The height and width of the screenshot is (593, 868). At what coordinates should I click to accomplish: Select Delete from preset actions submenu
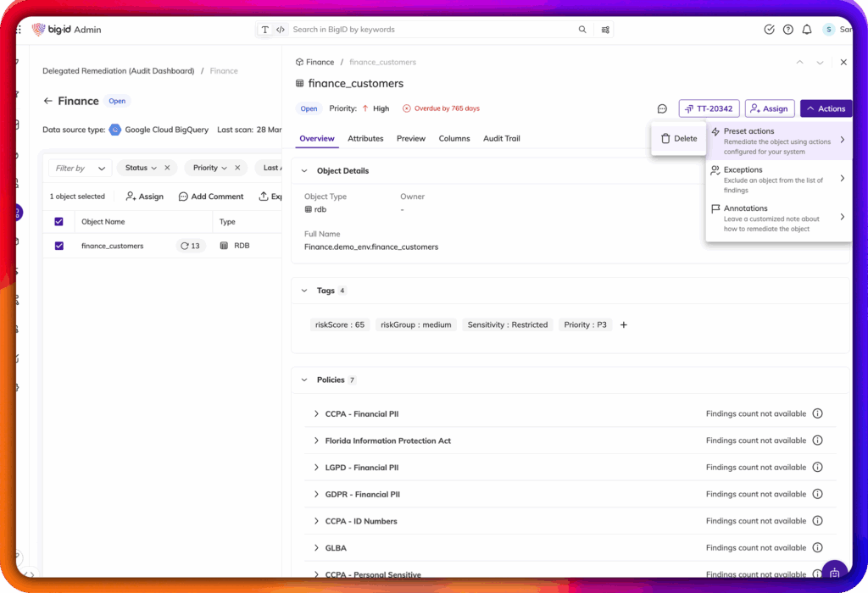point(678,139)
